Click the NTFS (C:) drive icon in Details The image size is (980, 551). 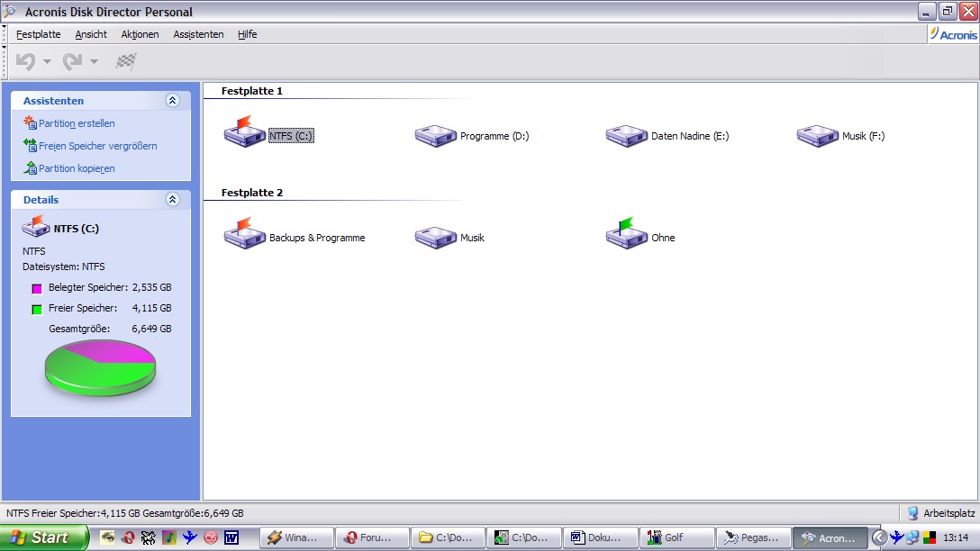click(36, 226)
